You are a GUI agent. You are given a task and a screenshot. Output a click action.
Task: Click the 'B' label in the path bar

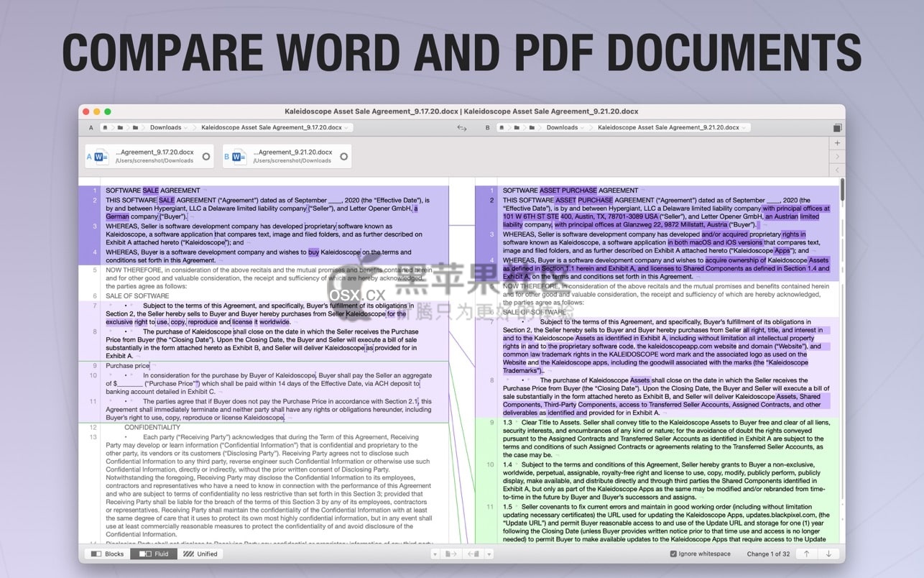[488, 128]
